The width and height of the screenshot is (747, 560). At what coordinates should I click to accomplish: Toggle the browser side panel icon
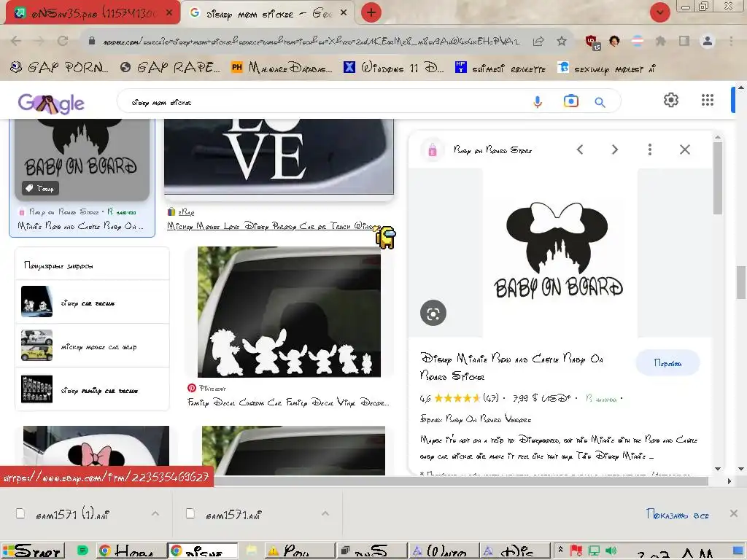tap(684, 41)
